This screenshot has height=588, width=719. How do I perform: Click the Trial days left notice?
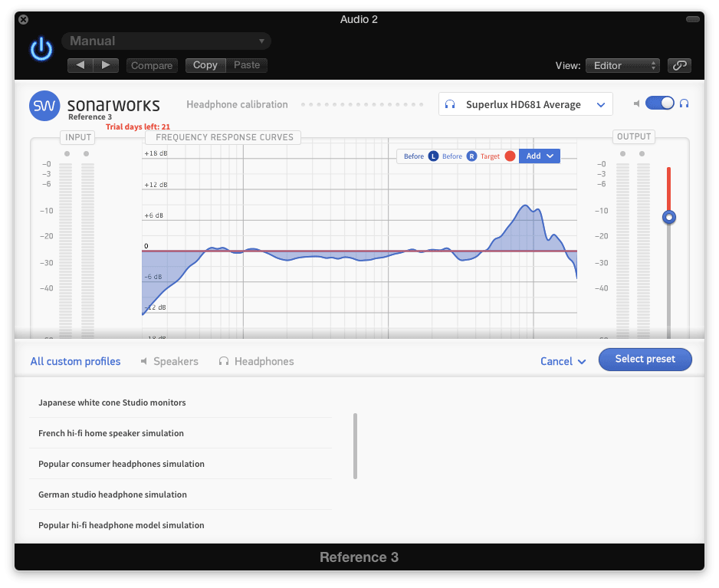[x=137, y=126]
